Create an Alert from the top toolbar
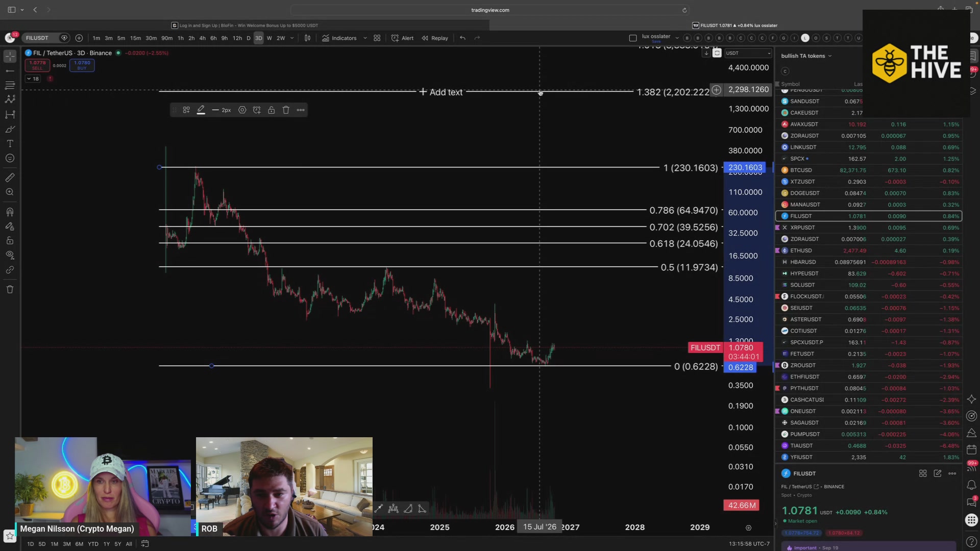The width and height of the screenshot is (980, 551). [402, 38]
